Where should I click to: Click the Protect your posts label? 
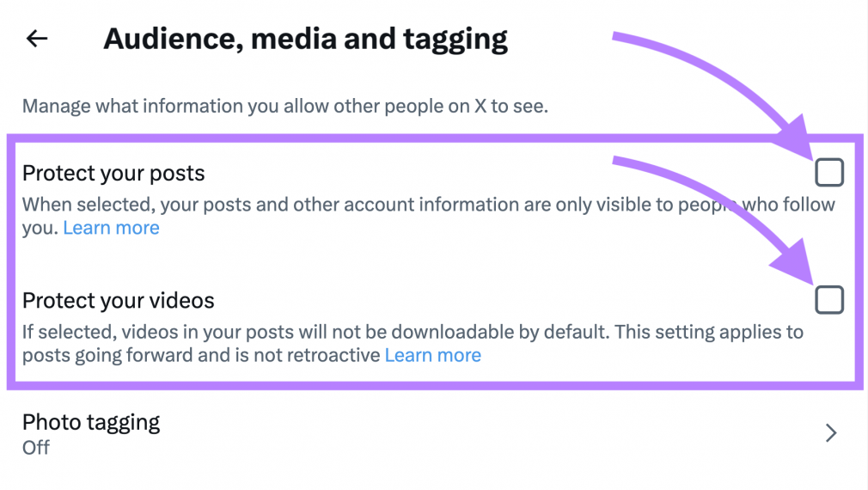[x=113, y=174]
